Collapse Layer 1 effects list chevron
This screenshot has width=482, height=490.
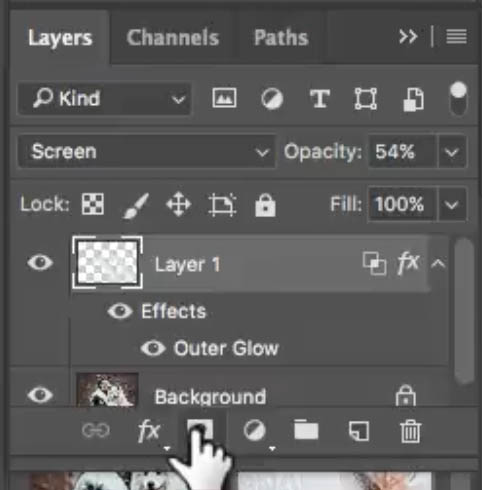pyautogui.click(x=438, y=264)
